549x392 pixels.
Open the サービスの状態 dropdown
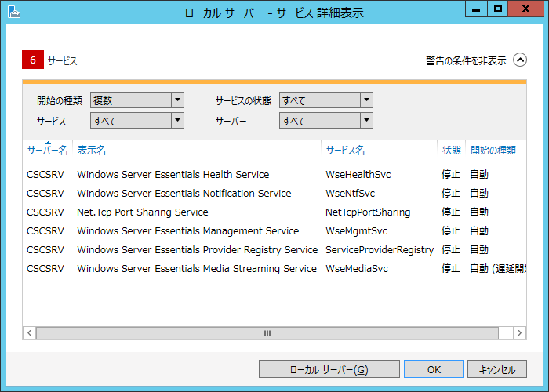tap(326, 100)
